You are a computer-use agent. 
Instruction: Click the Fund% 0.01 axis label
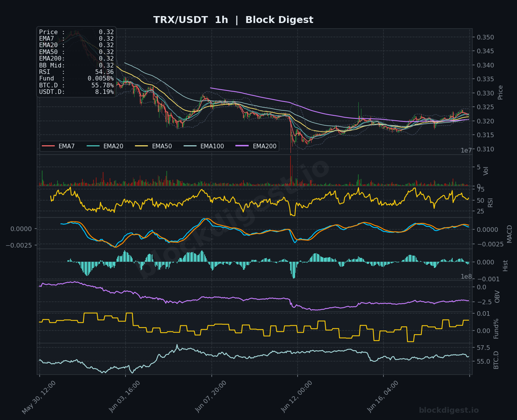click(x=483, y=314)
